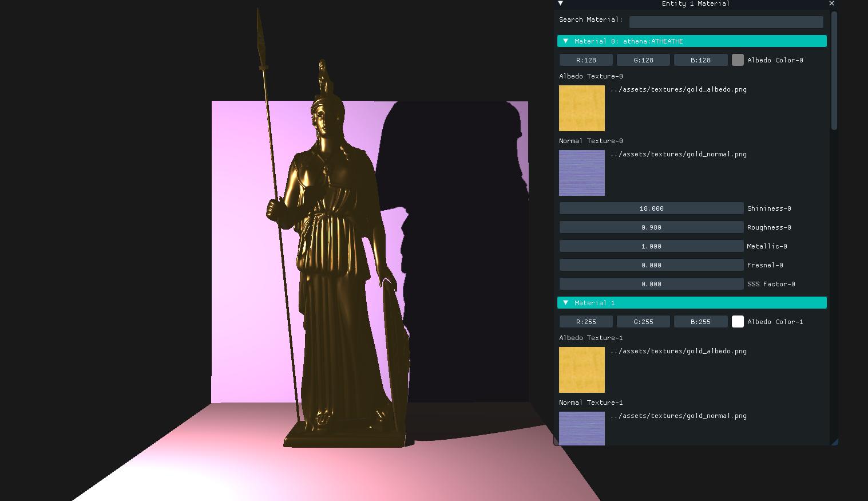Click the Normal Texture-0 gold_normal.png path
The image size is (868, 501).
coord(679,154)
